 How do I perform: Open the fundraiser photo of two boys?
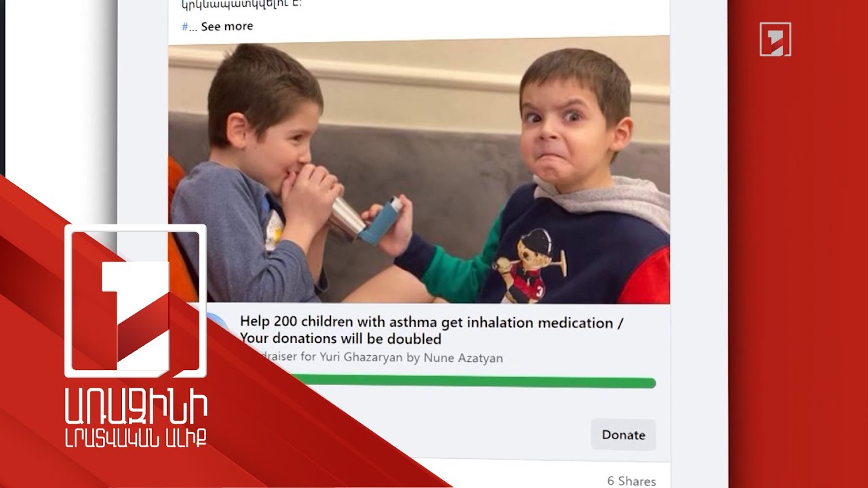(419, 169)
